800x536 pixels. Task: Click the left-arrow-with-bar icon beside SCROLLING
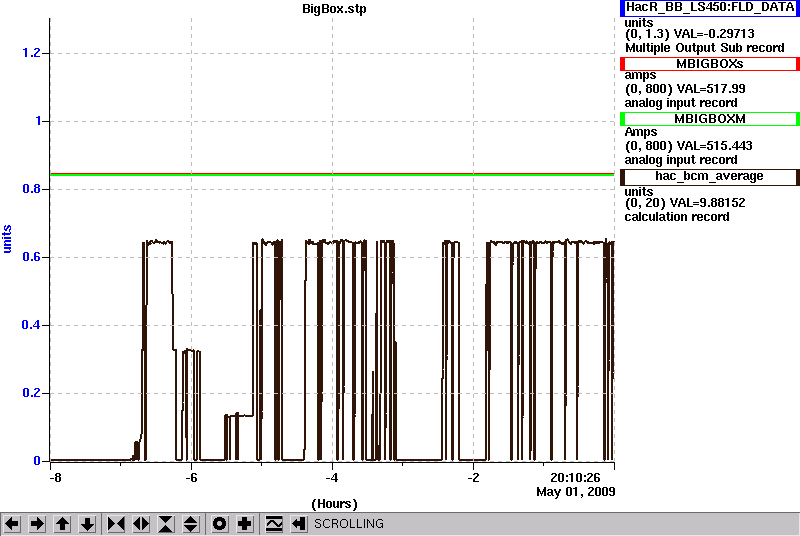coord(299,524)
